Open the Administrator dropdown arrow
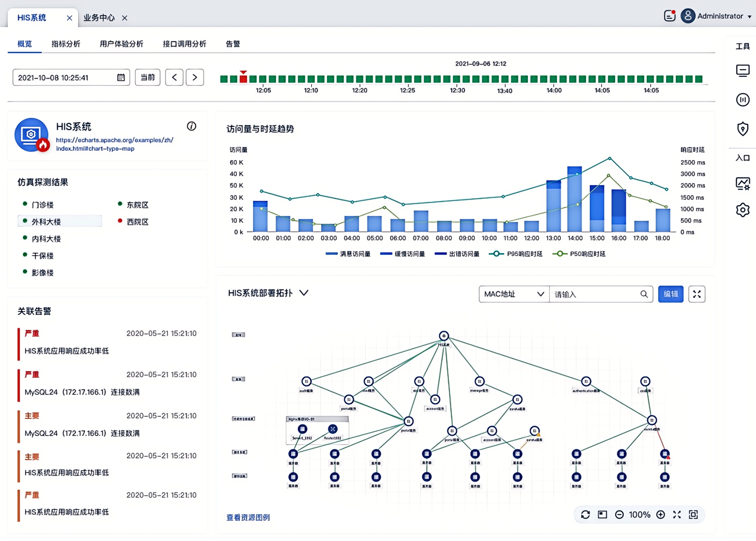 coord(749,17)
